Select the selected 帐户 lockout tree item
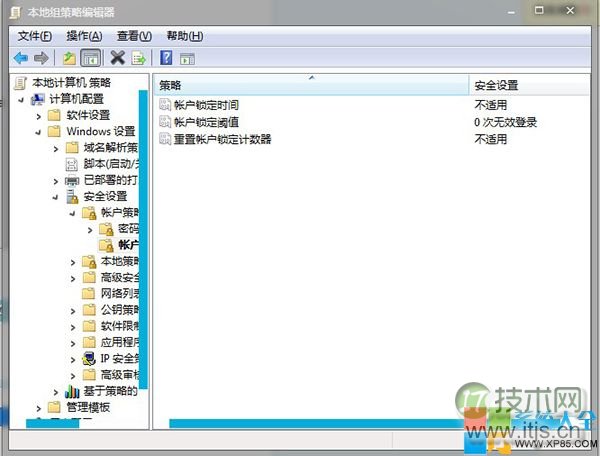The image size is (600, 456). pyautogui.click(x=128, y=245)
